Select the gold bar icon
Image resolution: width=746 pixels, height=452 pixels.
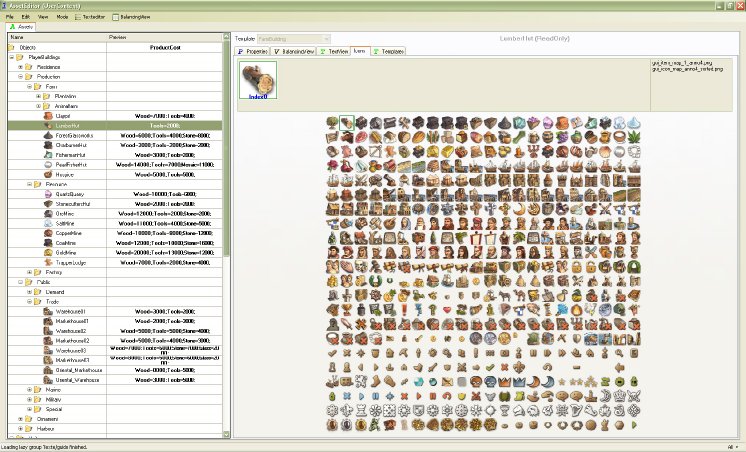pos(447,152)
